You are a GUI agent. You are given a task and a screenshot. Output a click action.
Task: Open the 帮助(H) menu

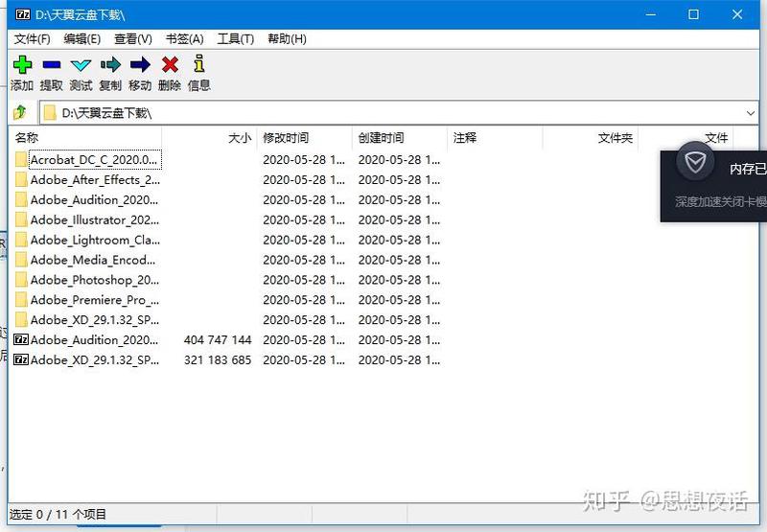tap(287, 39)
